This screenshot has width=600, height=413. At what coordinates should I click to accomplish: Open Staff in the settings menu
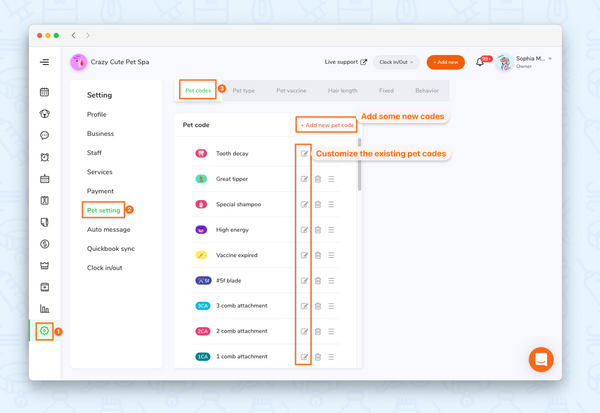95,153
